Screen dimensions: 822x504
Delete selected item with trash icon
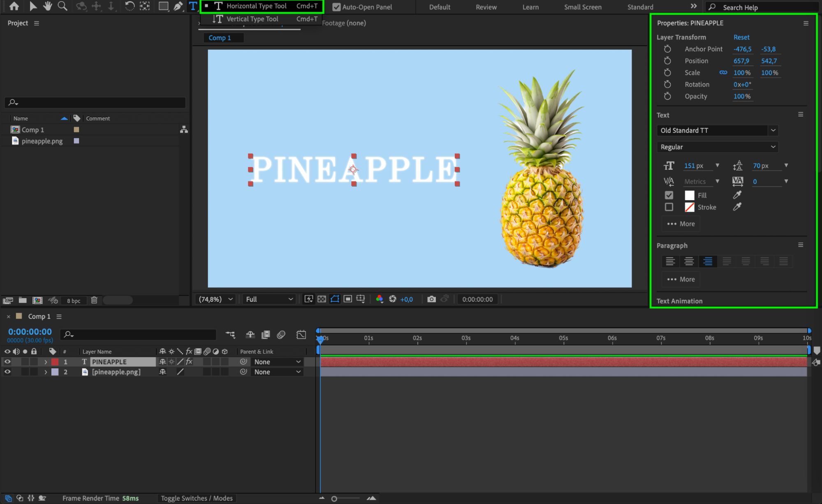94,300
